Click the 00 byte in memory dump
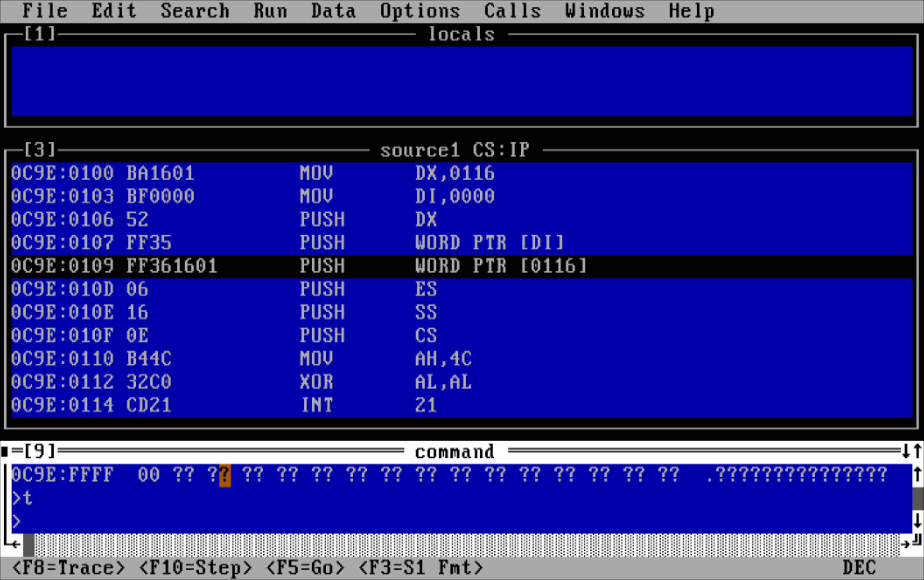 [x=149, y=475]
